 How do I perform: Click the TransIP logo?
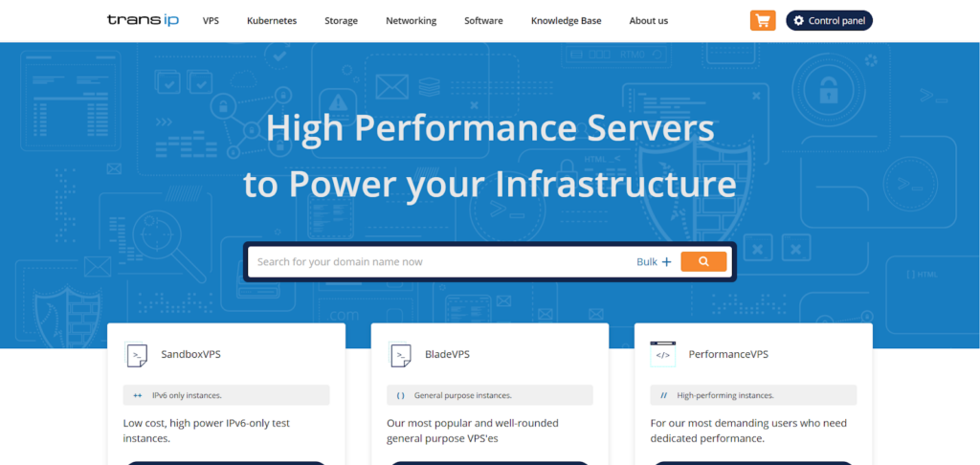tap(142, 20)
